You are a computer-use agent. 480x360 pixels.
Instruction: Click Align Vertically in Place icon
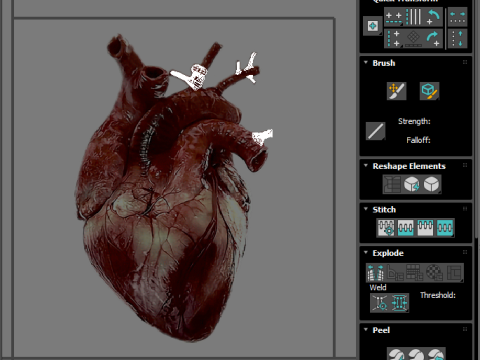(414, 17)
